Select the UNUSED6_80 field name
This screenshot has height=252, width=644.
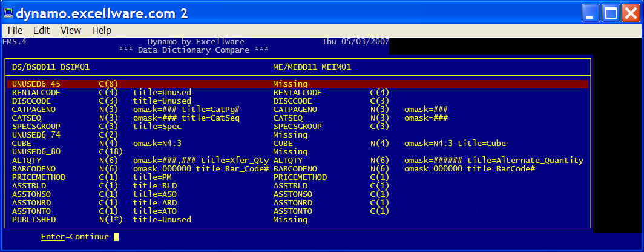click(36, 152)
